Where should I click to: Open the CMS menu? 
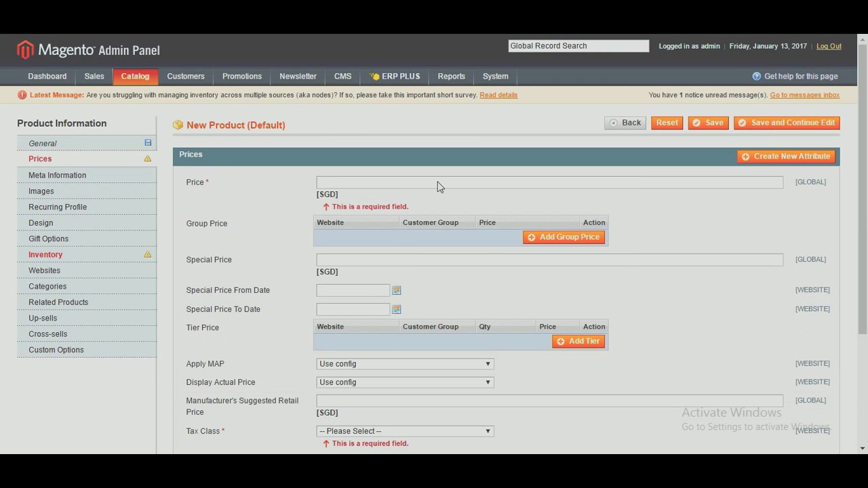342,77
